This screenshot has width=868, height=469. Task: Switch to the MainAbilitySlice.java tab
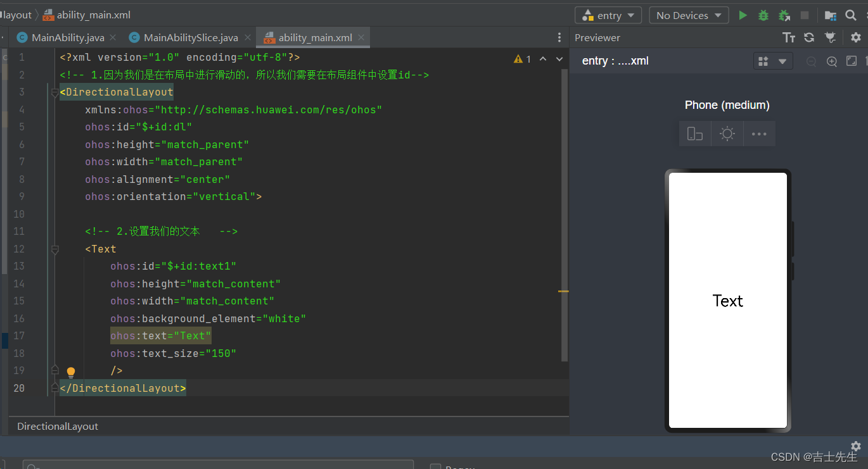[190, 37]
